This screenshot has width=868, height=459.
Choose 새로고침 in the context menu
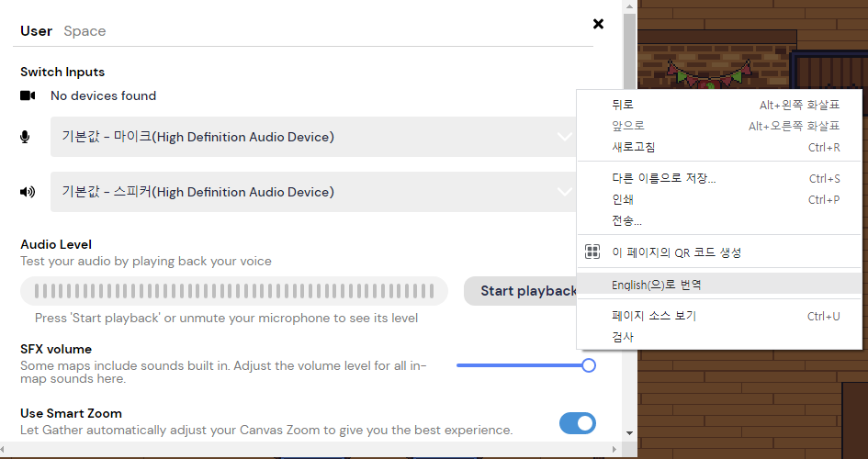(x=719, y=147)
